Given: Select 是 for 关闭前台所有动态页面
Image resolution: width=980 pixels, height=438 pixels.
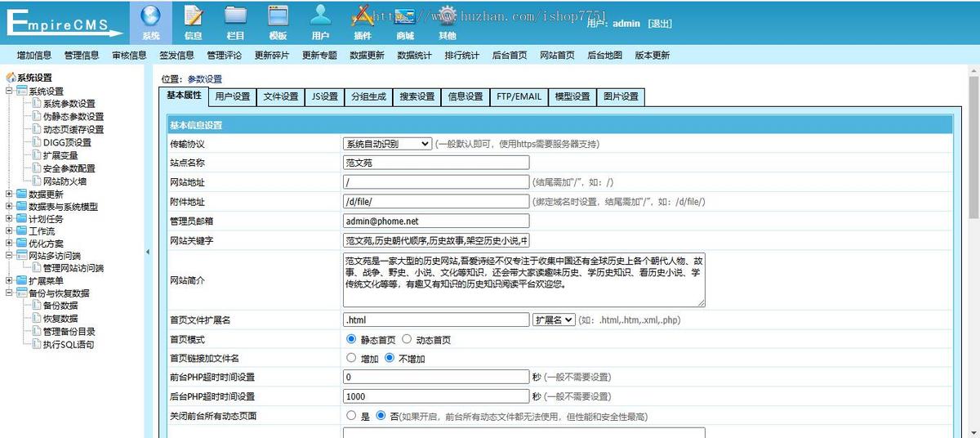Looking at the screenshot, I should (x=351, y=415).
